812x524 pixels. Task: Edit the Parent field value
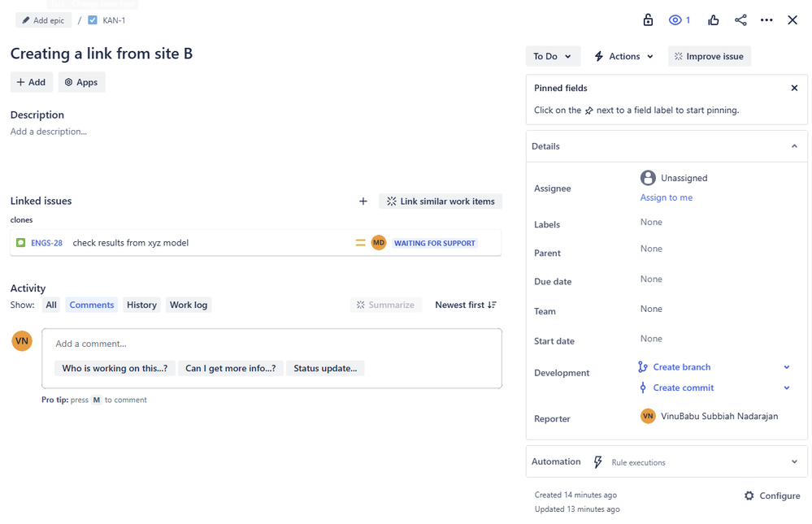point(651,249)
